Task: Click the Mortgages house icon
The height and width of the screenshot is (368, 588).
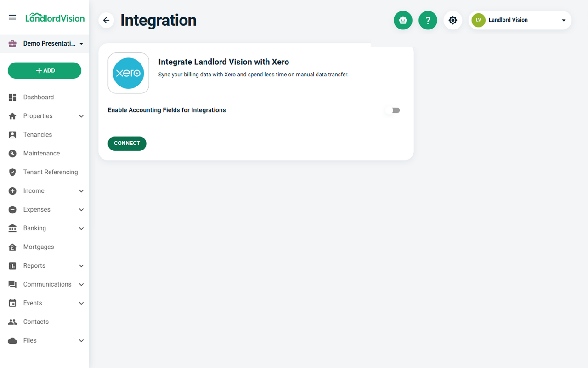Action: pyautogui.click(x=12, y=247)
